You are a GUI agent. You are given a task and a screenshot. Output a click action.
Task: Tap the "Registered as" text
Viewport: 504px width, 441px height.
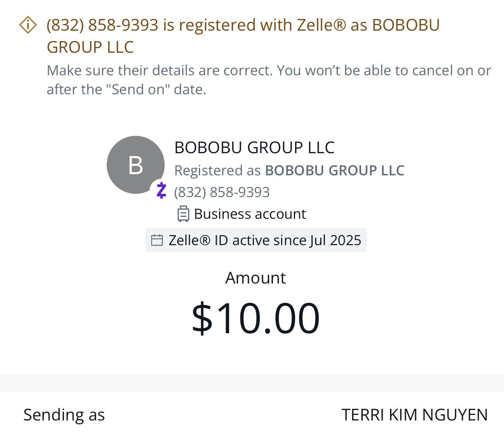[x=217, y=170]
